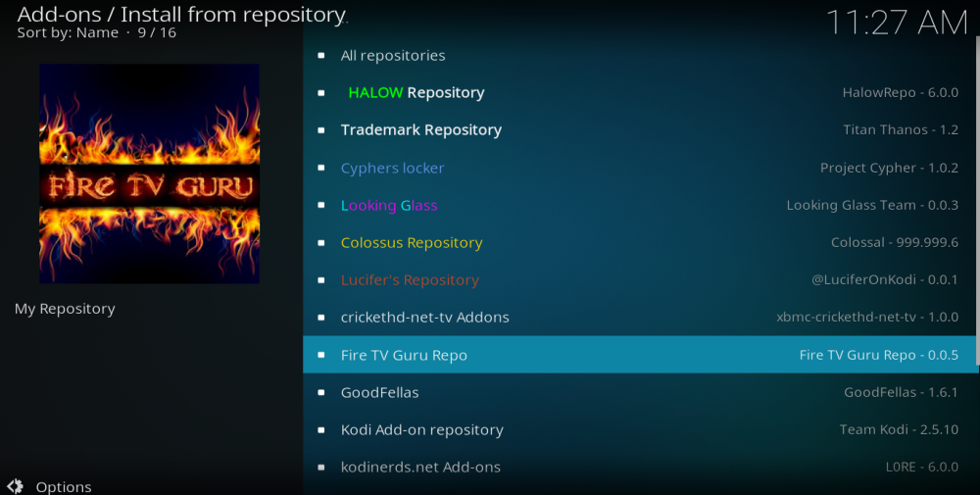
Task: Select All repositories entry
Action: [393, 56]
